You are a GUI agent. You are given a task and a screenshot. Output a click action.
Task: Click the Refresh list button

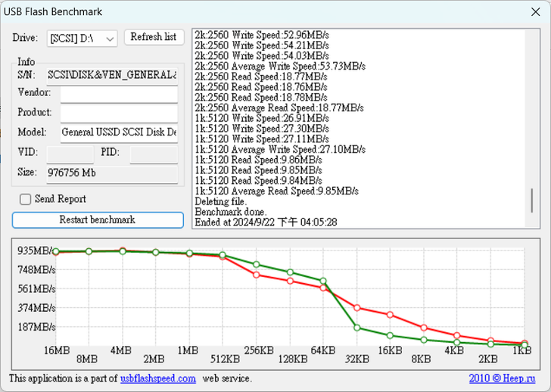click(x=154, y=37)
